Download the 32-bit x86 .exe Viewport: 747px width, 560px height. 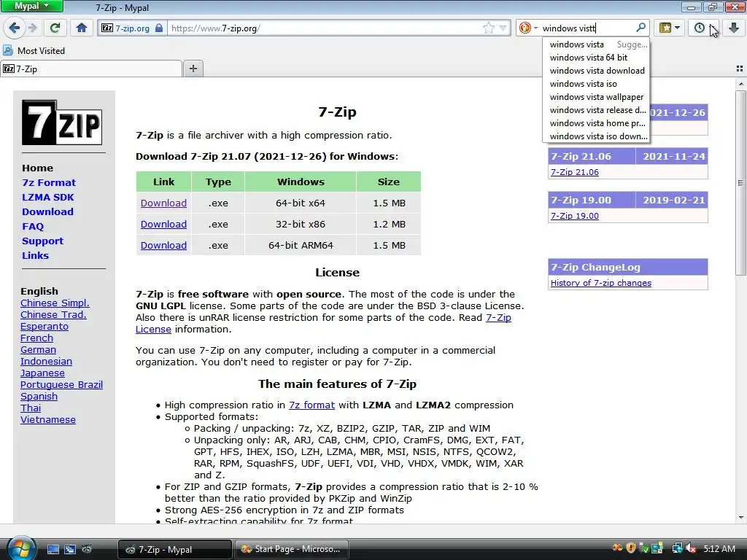click(163, 224)
